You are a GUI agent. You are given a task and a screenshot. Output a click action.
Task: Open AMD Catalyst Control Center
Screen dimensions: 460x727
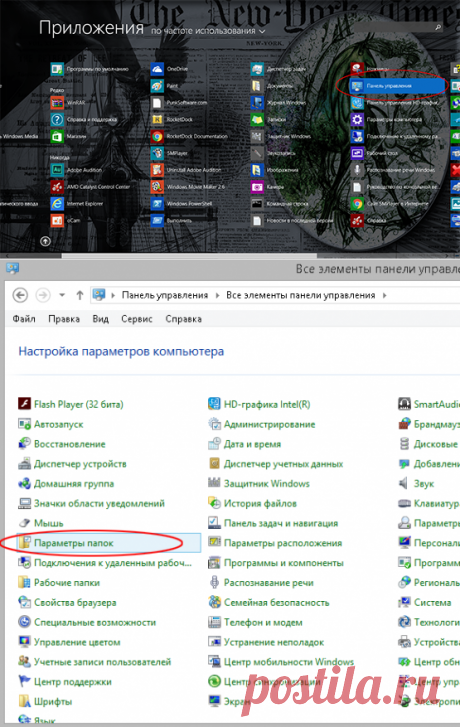pos(90,187)
